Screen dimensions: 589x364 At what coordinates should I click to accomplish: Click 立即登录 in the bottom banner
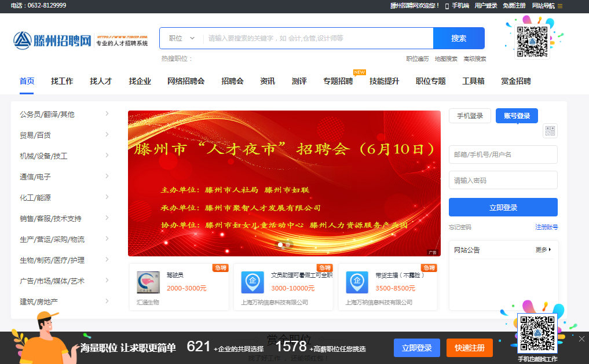pyautogui.click(x=416, y=347)
